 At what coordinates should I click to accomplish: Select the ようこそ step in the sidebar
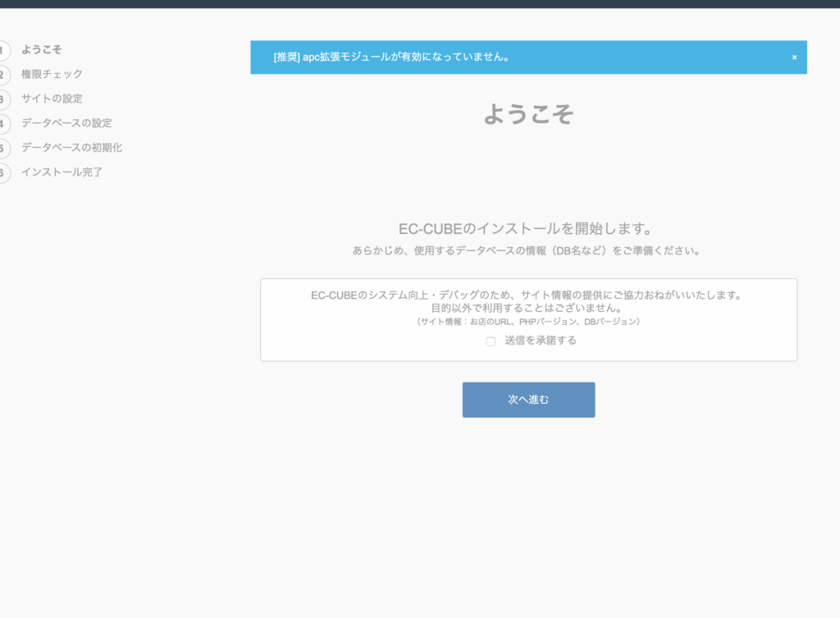point(41,50)
